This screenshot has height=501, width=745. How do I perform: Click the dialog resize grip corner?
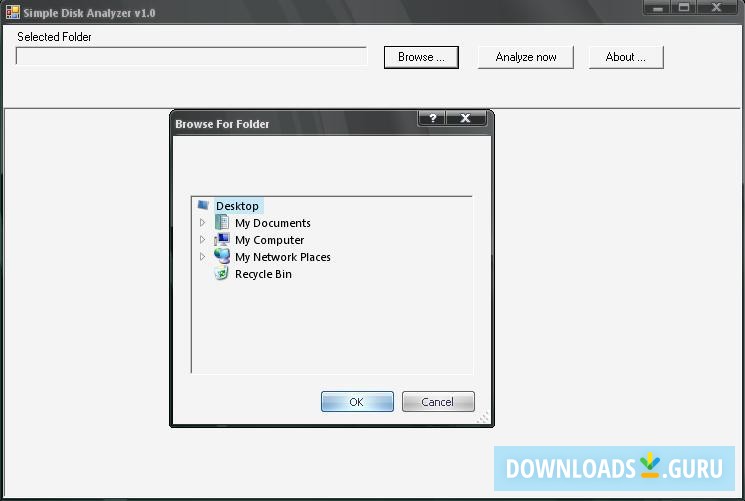coord(482,418)
